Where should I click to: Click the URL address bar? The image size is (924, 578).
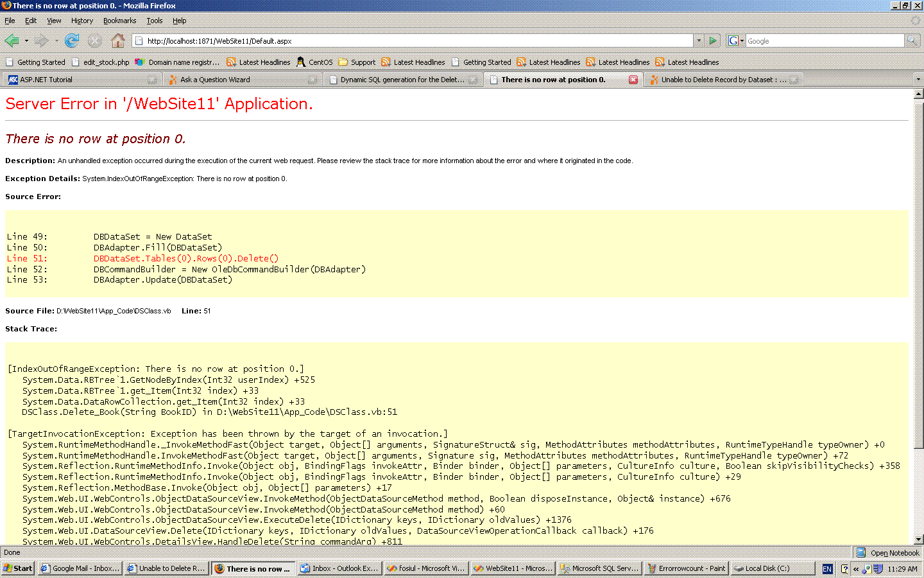pyautogui.click(x=413, y=40)
